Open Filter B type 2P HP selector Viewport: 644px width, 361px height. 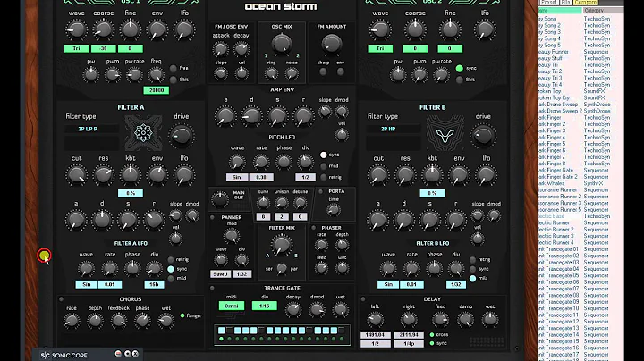(x=393, y=129)
